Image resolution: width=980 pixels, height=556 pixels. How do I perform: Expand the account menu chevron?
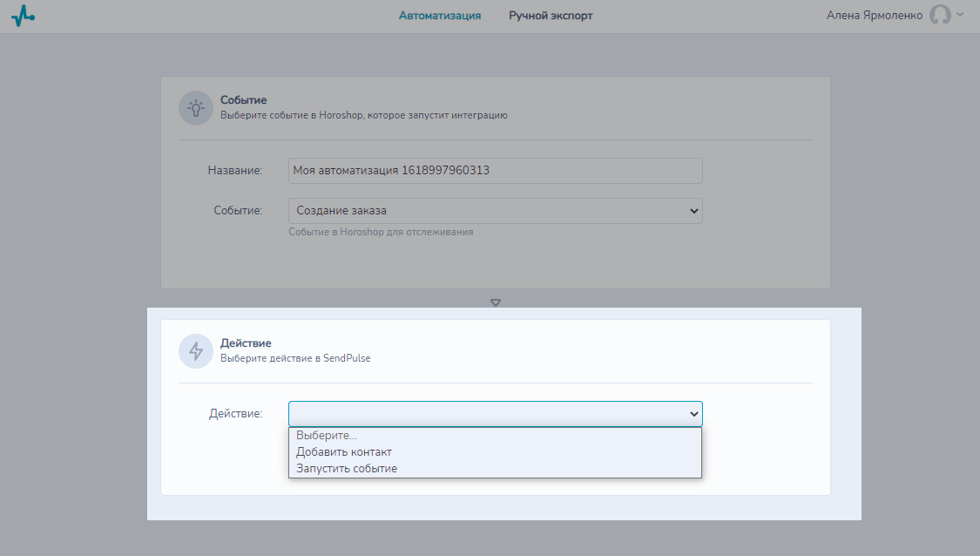click(x=960, y=14)
